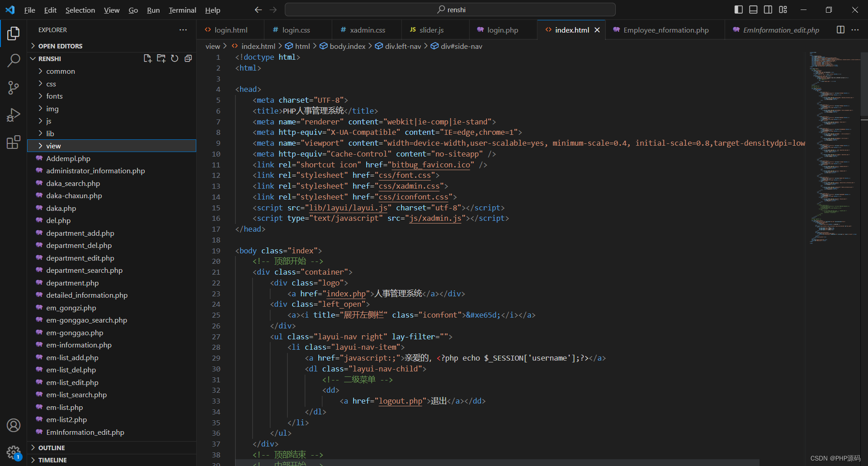Viewport: 868px width, 466px height.
Task: Close the index.html tab
Action: click(x=597, y=30)
